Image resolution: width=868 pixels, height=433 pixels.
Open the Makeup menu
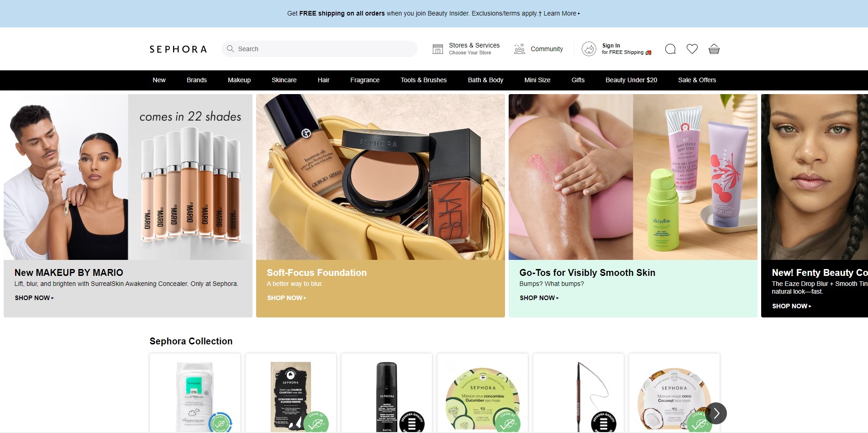[x=239, y=80]
